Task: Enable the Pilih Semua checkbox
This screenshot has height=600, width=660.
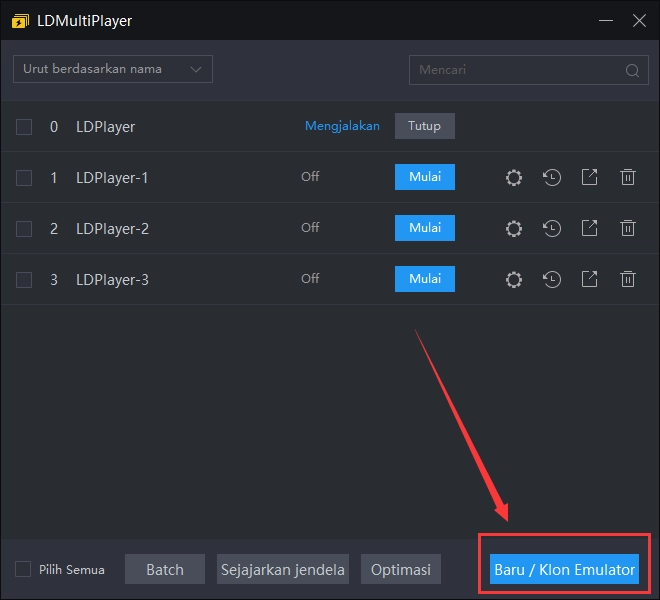Action: click(23, 569)
